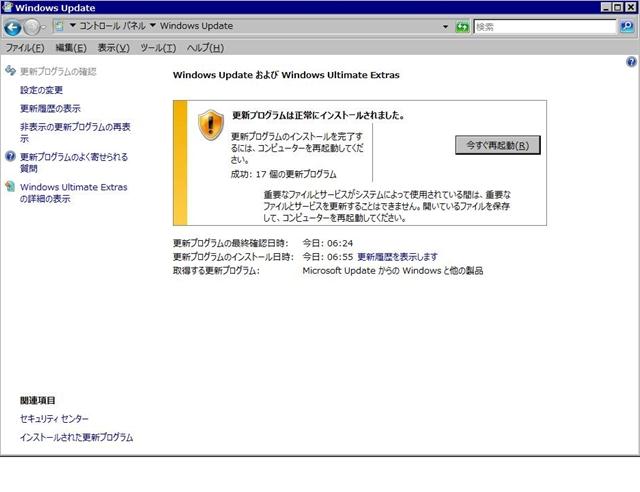Click the 更新プログラムの確認 refresh arrows icon
Screen dimensions: 640x492
10,71
